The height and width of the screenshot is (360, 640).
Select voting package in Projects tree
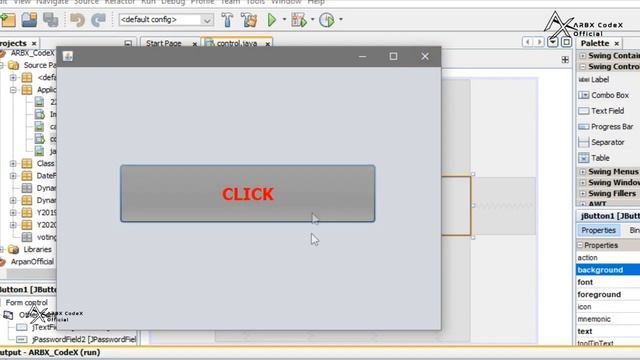point(47,237)
